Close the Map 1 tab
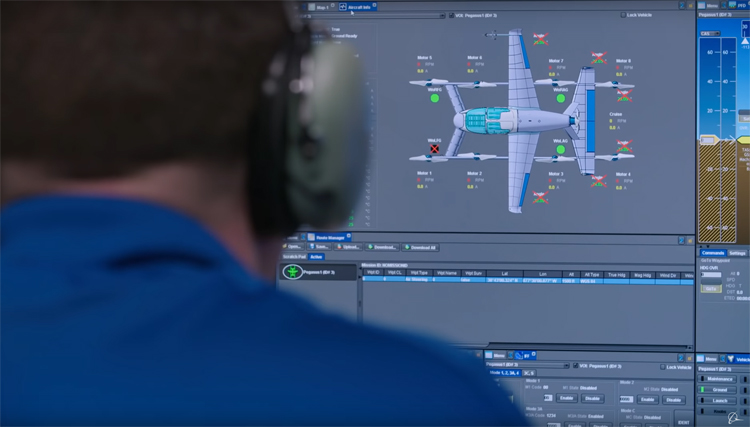The width and height of the screenshot is (750, 427). click(333, 6)
